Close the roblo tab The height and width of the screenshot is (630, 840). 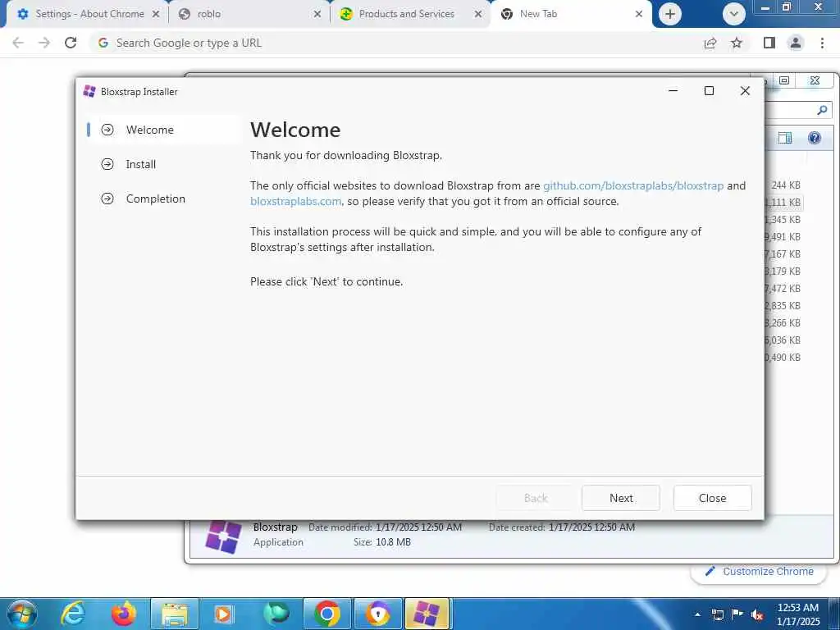(317, 14)
